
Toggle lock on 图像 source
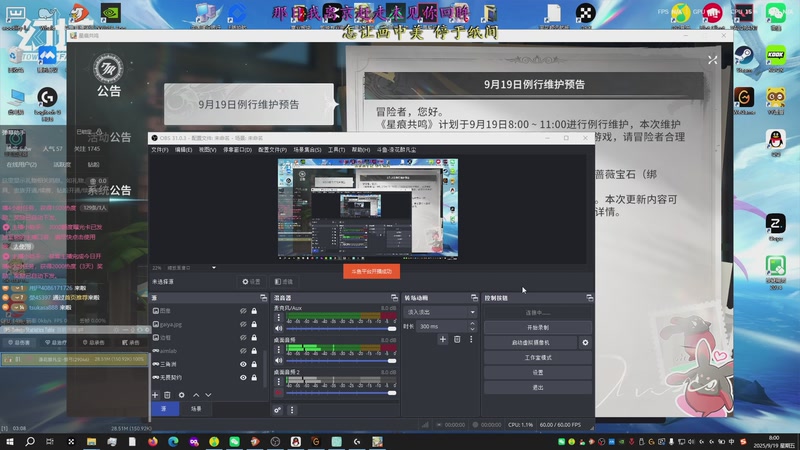click(254, 311)
